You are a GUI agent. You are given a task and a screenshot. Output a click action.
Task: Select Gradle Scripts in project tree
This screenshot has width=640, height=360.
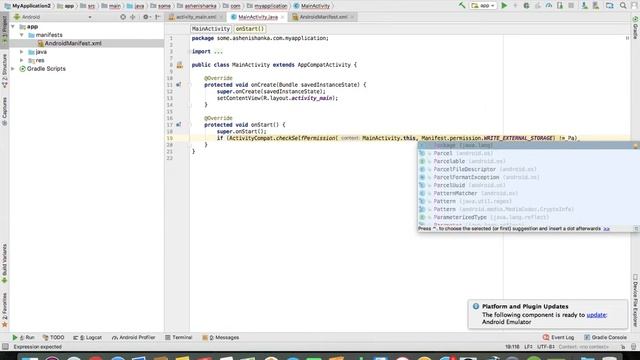click(x=42, y=69)
